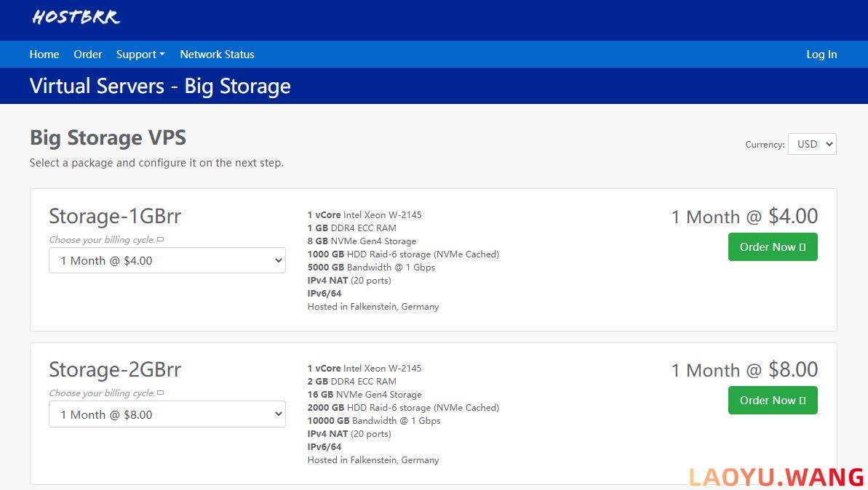Click the 8 GB NVMe Gen4 Storage line
Image resolution: width=868 pixels, height=490 pixels.
tap(362, 241)
